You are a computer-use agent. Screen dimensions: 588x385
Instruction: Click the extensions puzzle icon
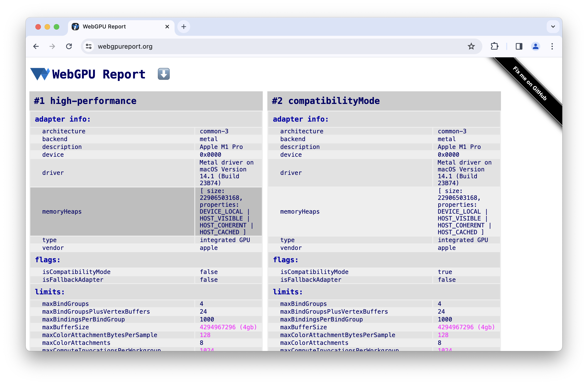coord(495,46)
